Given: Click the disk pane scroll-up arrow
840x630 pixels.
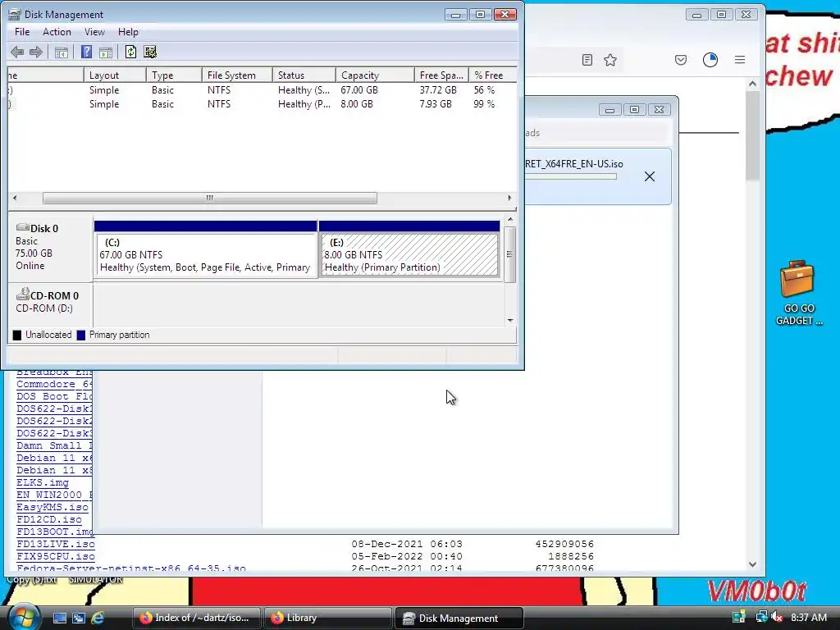Looking at the screenshot, I should coord(510,219).
